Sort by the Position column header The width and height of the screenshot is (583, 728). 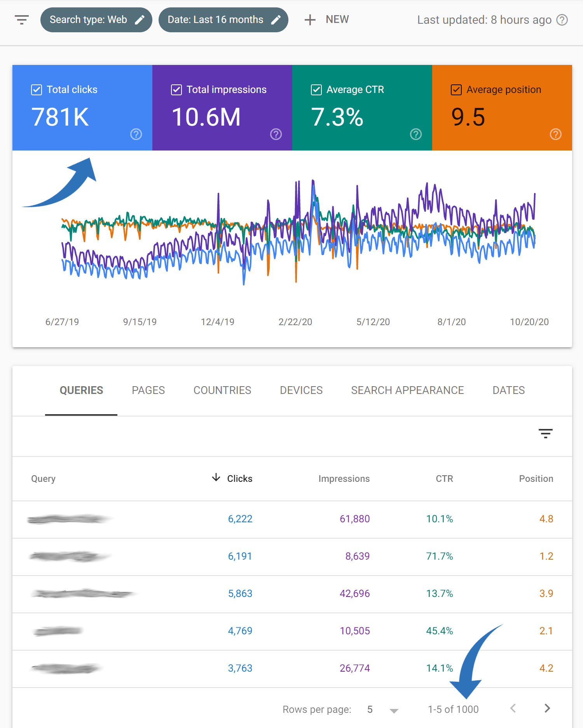(536, 479)
